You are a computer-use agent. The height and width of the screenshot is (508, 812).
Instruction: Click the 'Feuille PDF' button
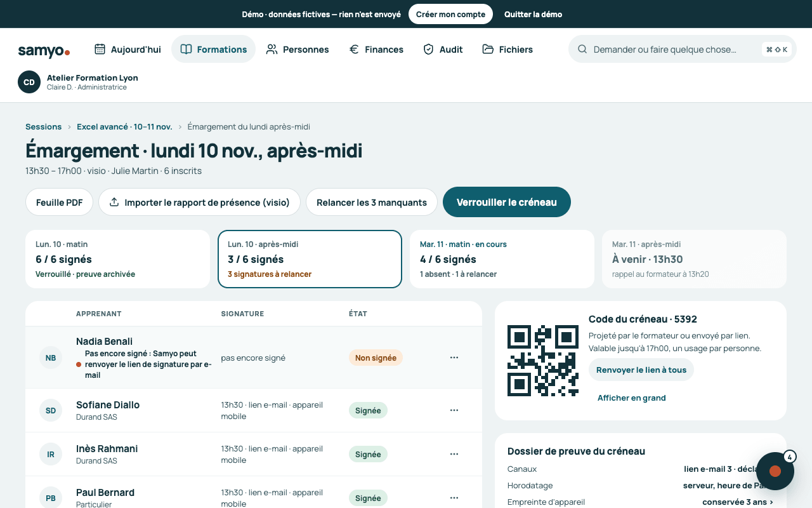pyautogui.click(x=60, y=202)
